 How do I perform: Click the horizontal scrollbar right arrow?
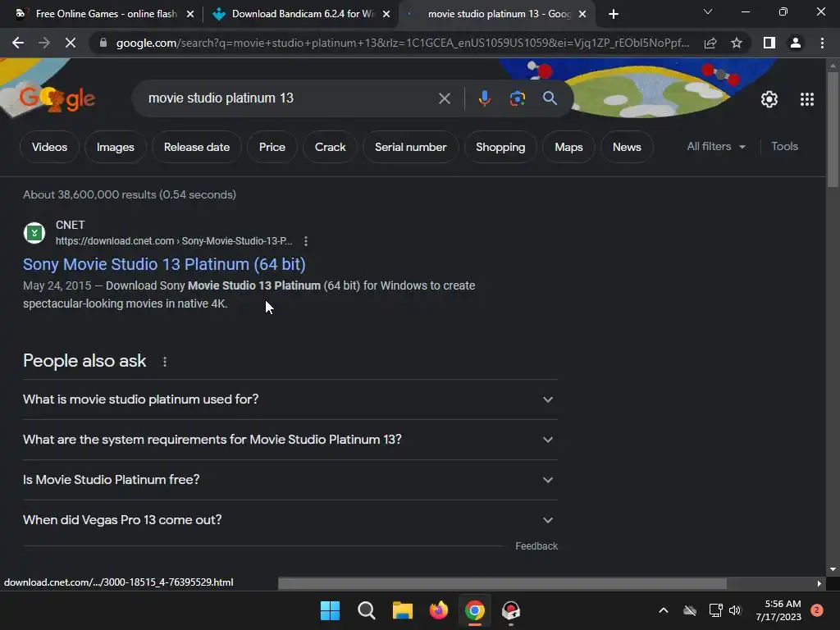819,583
